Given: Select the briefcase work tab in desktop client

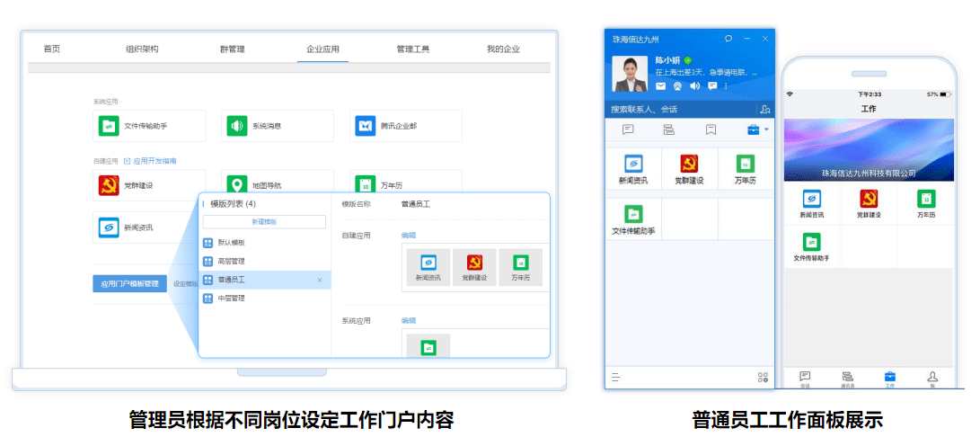Looking at the screenshot, I should pos(754,130).
